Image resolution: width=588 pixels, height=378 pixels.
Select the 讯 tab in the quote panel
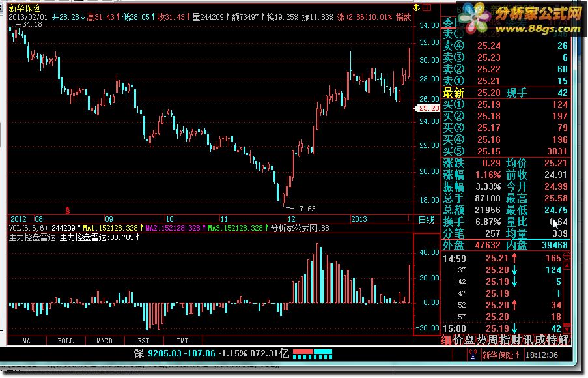pos(528,340)
